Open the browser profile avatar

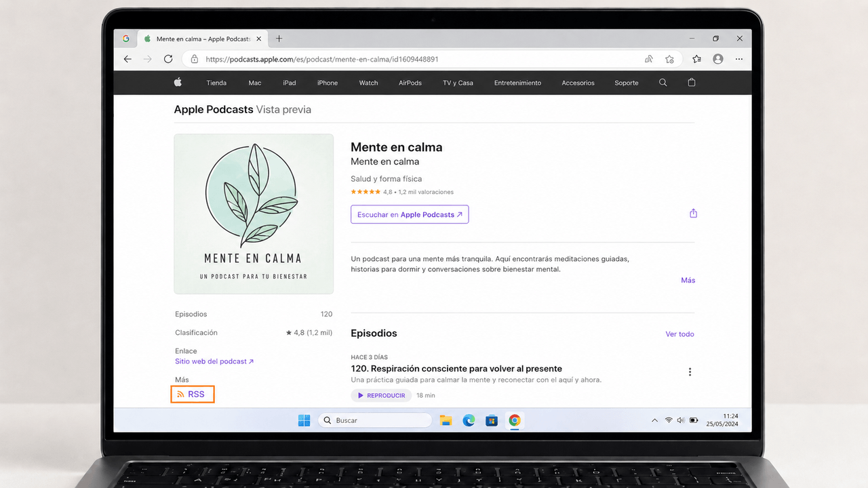pos(718,59)
